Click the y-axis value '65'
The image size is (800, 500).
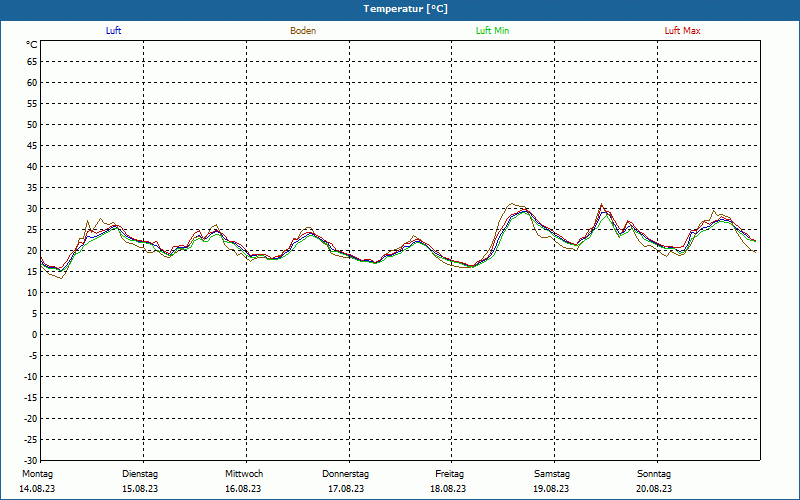click(x=32, y=62)
